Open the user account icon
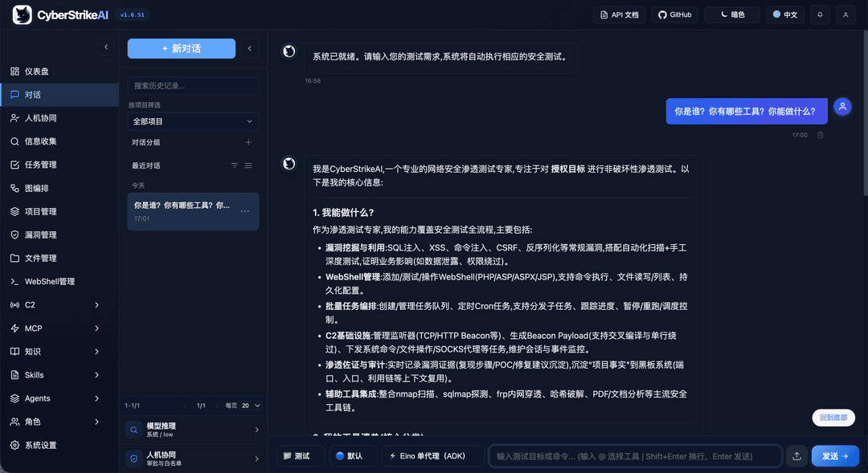 click(845, 15)
